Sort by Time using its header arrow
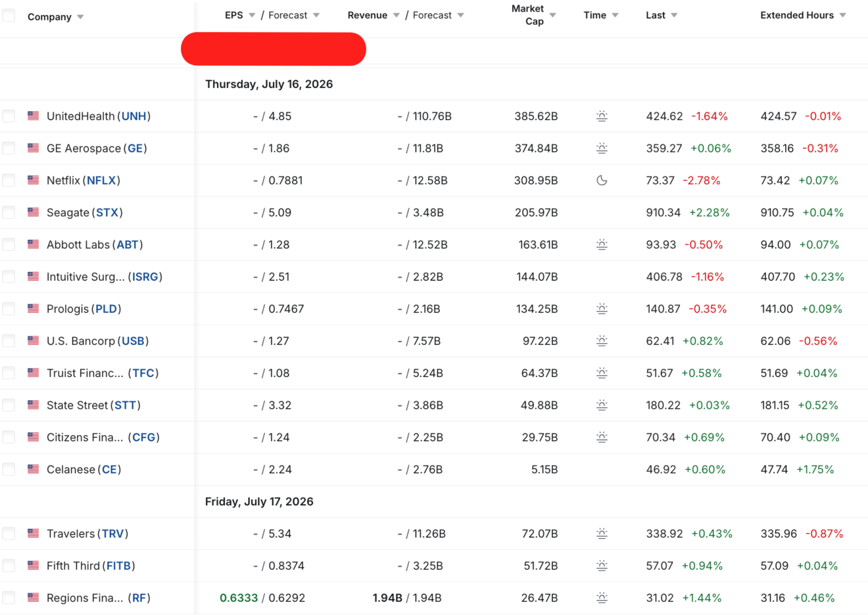The image size is (868, 615). click(615, 15)
